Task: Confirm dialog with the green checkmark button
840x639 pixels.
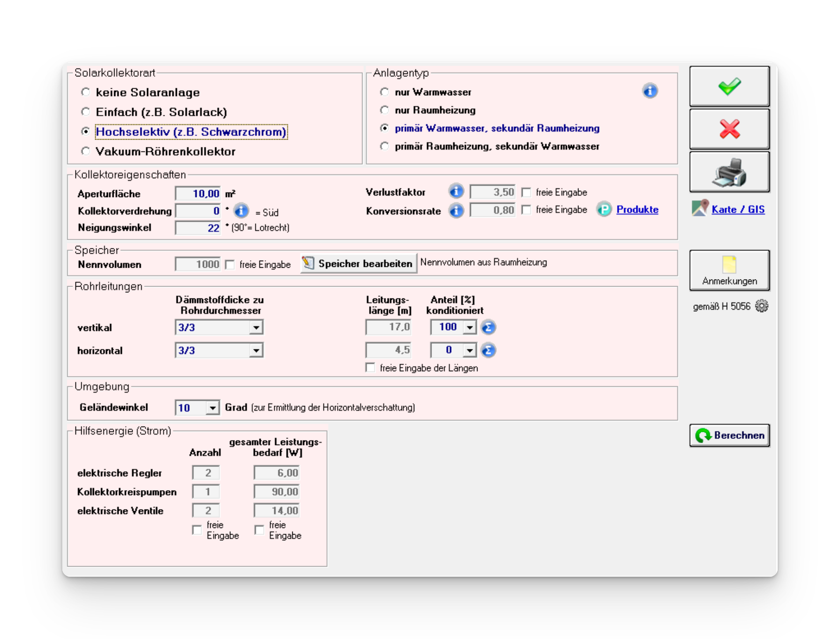Action: pos(729,86)
